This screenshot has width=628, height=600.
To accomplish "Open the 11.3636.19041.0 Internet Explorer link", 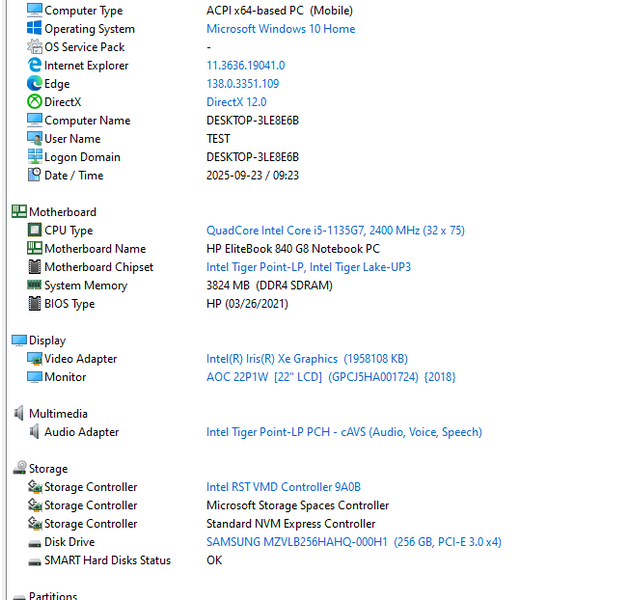I will tap(246, 65).
